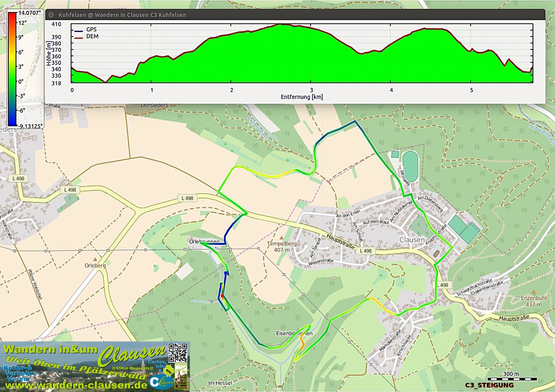Click the slope color gradient legend bar
555x392 pixels.
coord(12,69)
